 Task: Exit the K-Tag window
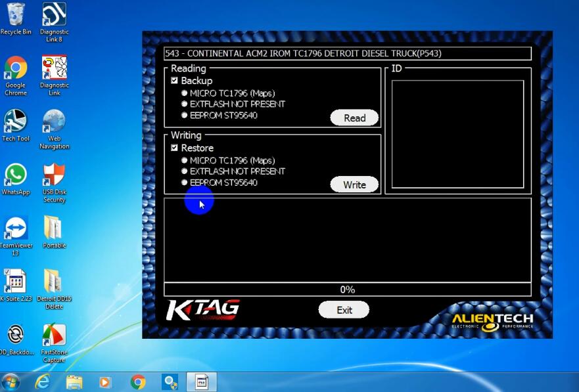tap(344, 310)
